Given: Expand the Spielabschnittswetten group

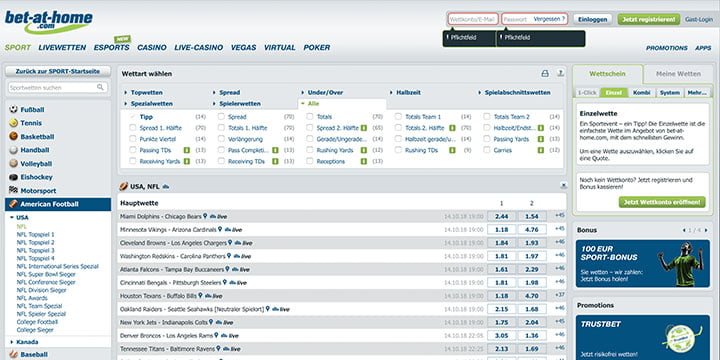Looking at the screenshot, I should (514, 92).
